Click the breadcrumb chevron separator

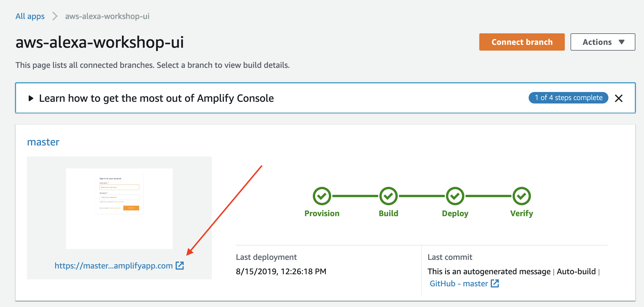pyautogui.click(x=55, y=16)
